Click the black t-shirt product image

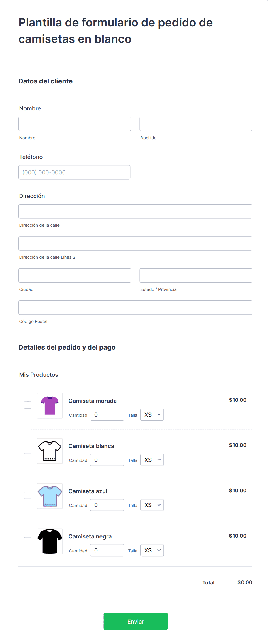[50, 541]
